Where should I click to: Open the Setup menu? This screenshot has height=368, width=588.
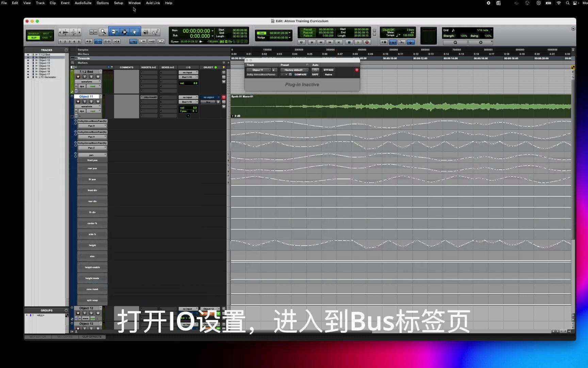click(118, 3)
